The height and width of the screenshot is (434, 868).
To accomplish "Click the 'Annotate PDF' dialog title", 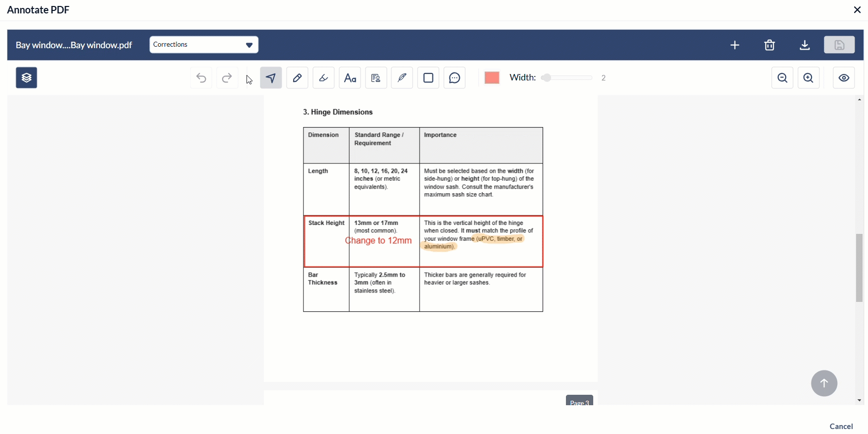I will point(38,10).
